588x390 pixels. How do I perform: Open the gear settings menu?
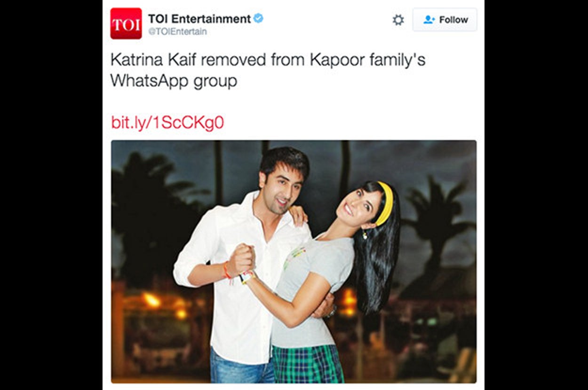click(398, 20)
